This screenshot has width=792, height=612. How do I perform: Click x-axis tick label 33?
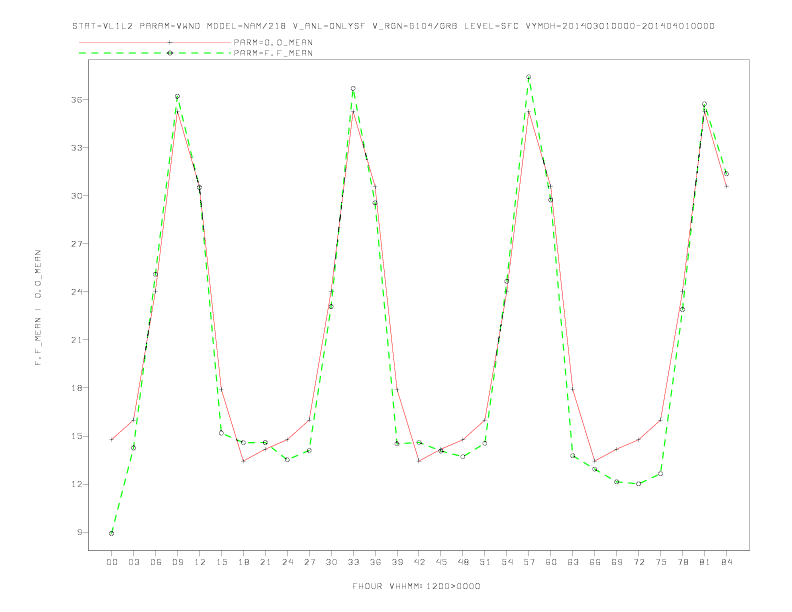[353, 562]
